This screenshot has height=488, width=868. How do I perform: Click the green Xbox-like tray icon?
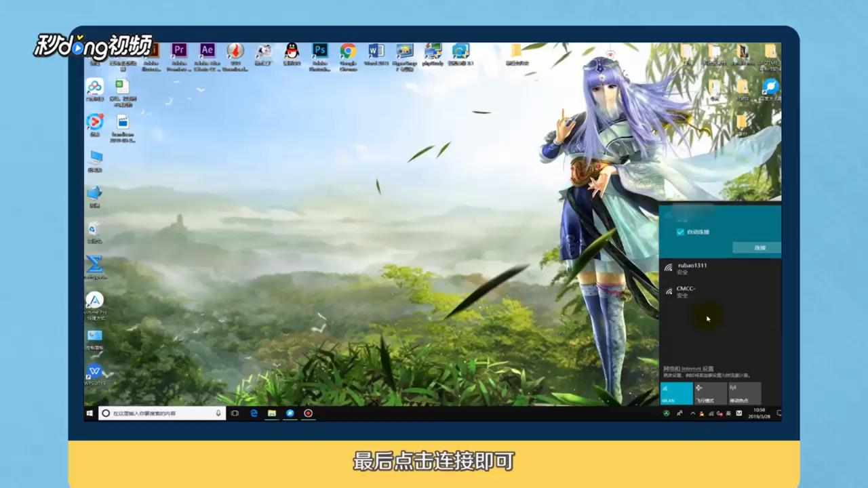click(666, 413)
